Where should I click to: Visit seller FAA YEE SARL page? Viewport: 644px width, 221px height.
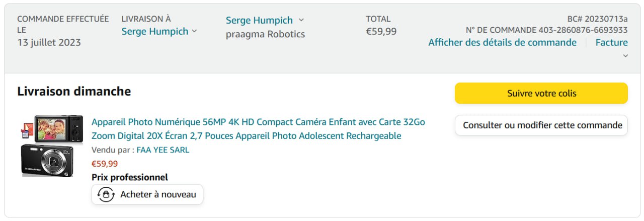point(163,150)
